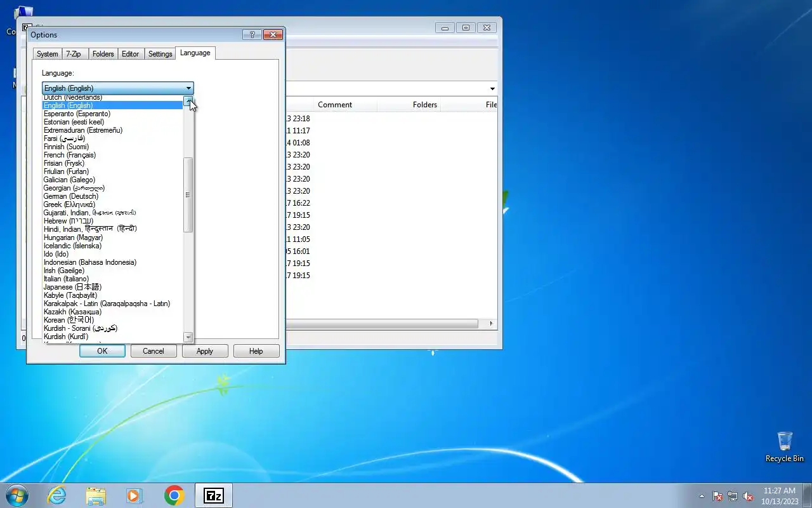Select Finnish (Suomi) language

tap(113, 147)
